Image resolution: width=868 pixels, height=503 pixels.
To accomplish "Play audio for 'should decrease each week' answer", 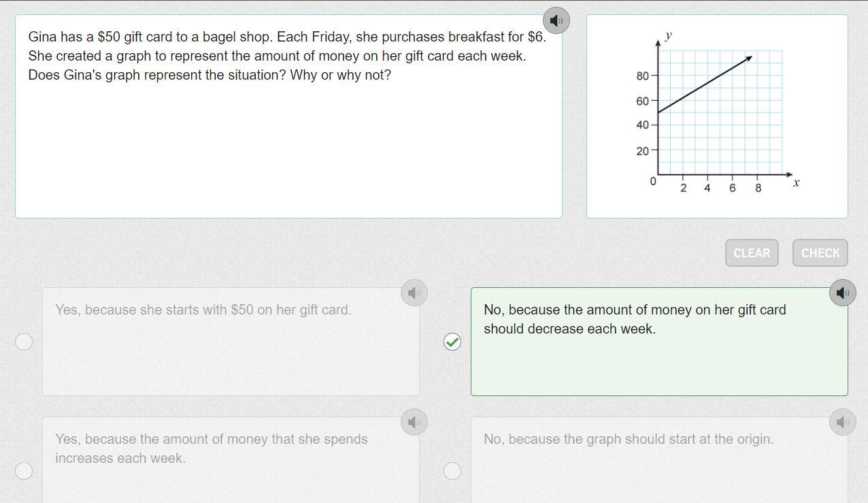I will [842, 293].
